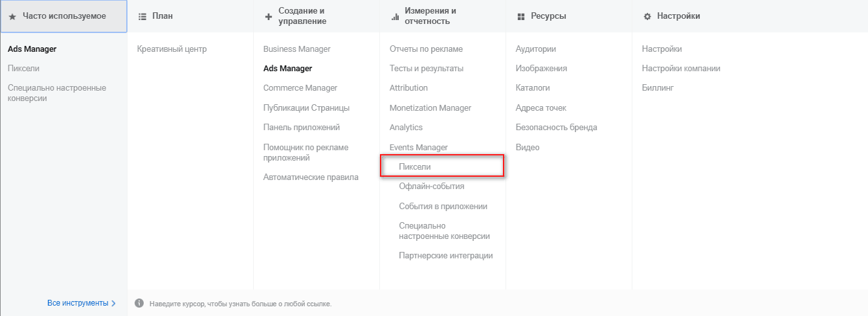Click the grid icon next to Ресурсы

pyautogui.click(x=521, y=16)
